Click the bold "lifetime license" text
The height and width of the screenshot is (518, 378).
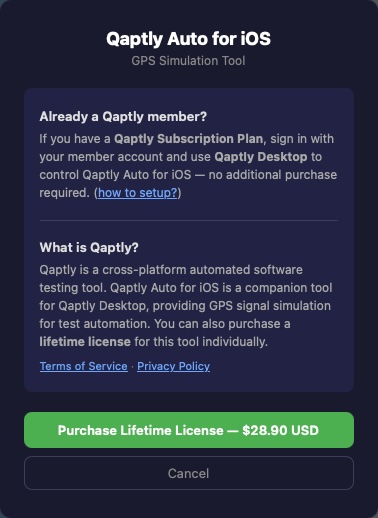pos(85,342)
